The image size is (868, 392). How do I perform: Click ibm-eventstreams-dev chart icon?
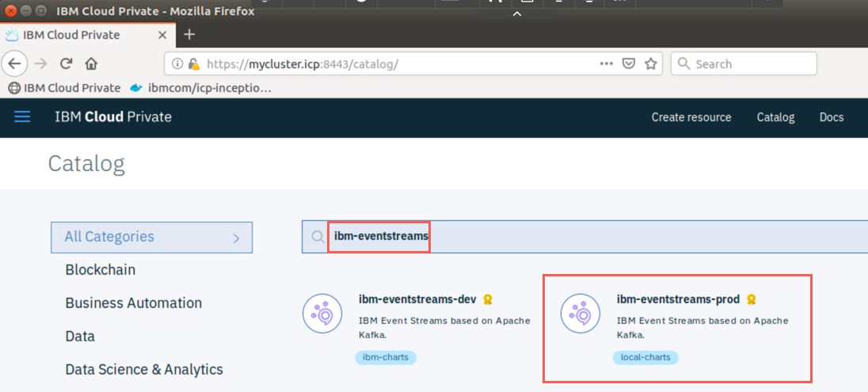pyautogui.click(x=323, y=314)
